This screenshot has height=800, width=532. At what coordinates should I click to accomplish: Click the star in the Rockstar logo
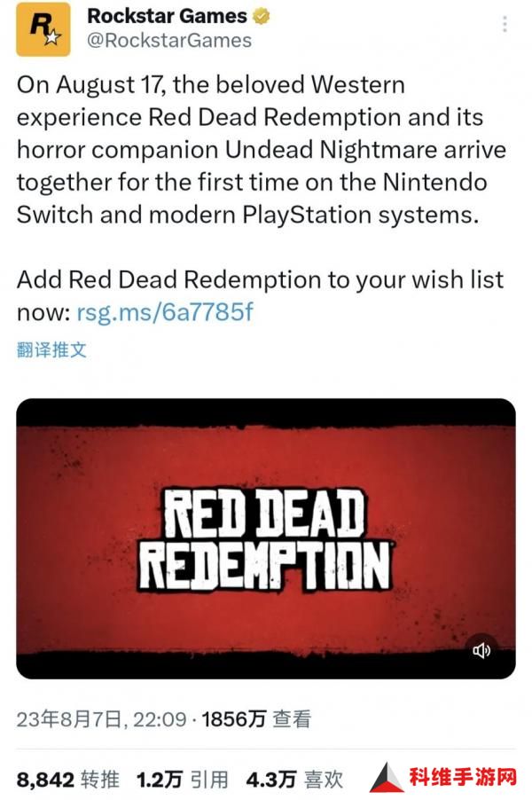click(x=52, y=37)
